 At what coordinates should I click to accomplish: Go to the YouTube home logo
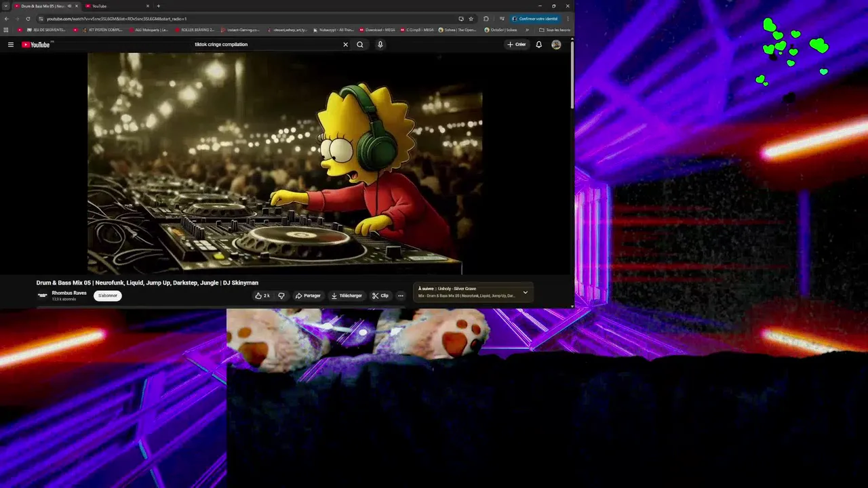point(36,45)
